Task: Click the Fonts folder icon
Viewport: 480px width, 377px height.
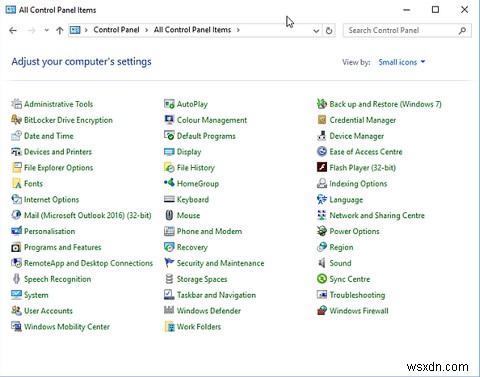Action: coord(16,184)
